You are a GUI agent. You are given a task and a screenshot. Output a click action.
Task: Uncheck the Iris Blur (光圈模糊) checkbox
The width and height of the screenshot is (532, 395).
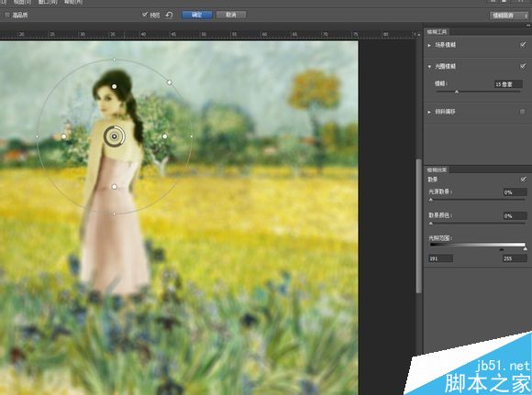pyautogui.click(x=523, y=66)
